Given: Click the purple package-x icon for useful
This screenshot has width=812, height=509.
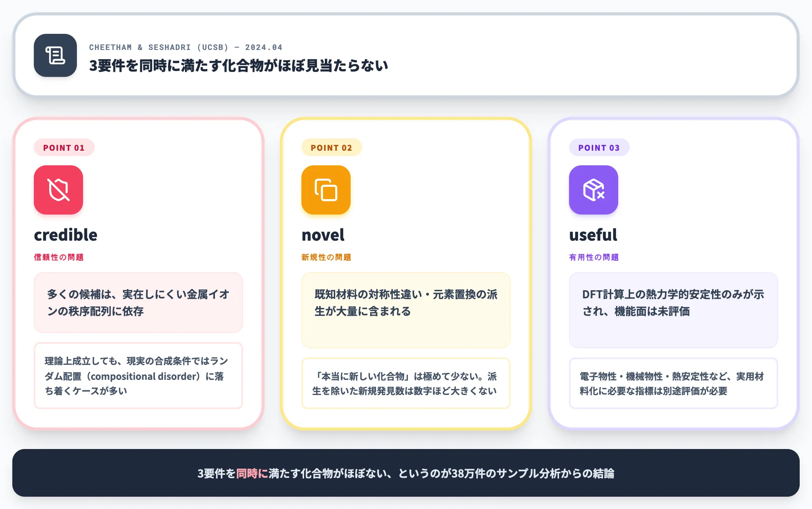Looking at the screenshot, I should 594,190.
